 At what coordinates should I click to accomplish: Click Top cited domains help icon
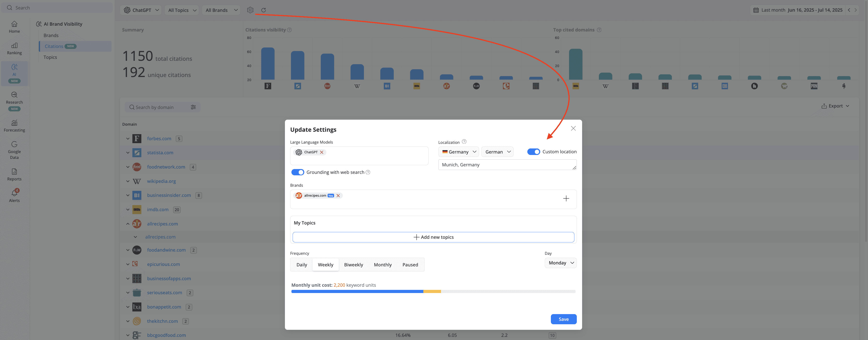click(599, 30)
